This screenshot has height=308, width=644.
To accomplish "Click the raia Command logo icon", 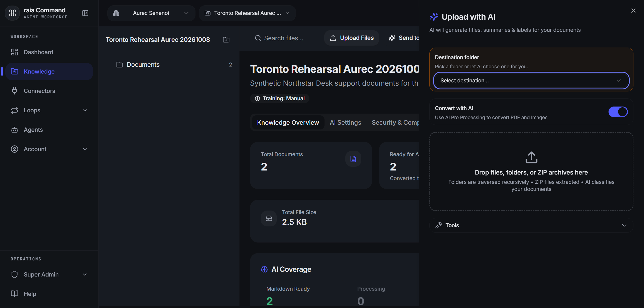I will 12,13.
